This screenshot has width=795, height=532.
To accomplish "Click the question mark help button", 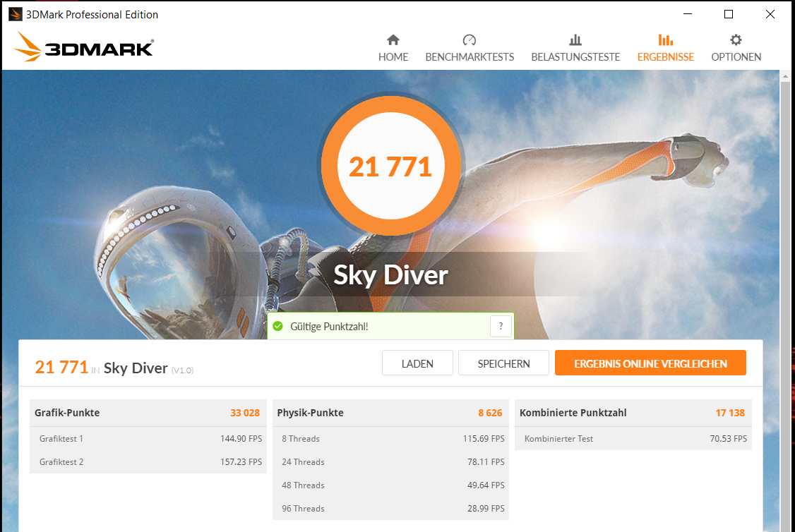I will point(501,326).
